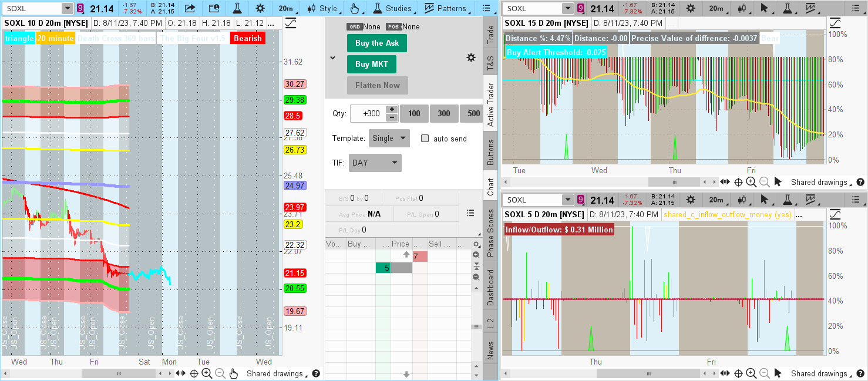
Task: Click the quantity +300 input field
Action: coord(368,113)
